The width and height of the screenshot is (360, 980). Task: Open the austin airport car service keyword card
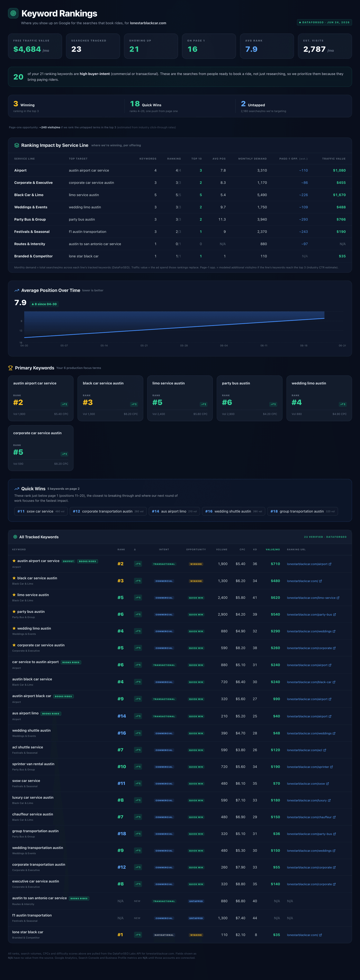pos(41,398)
